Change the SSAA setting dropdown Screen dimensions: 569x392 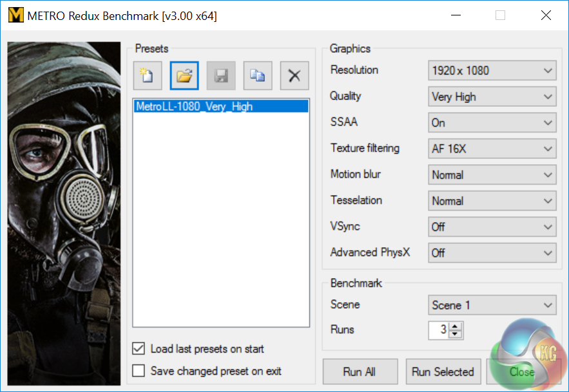(x=492, y=122)
